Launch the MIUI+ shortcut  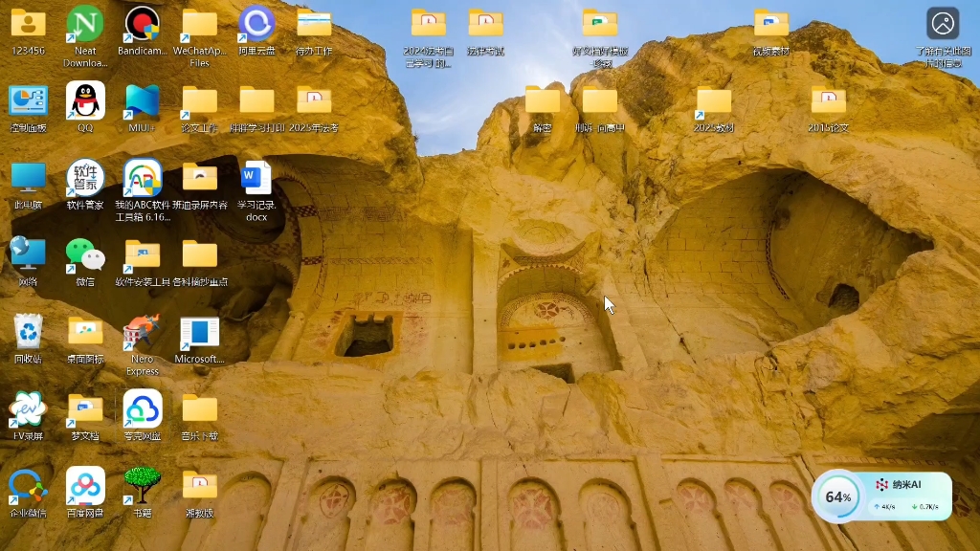coord(143,100)
